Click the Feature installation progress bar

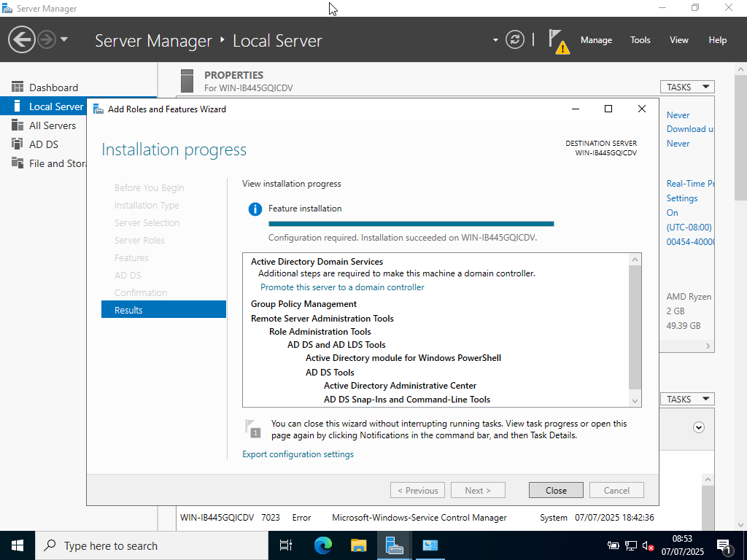[x=411, y=224]
